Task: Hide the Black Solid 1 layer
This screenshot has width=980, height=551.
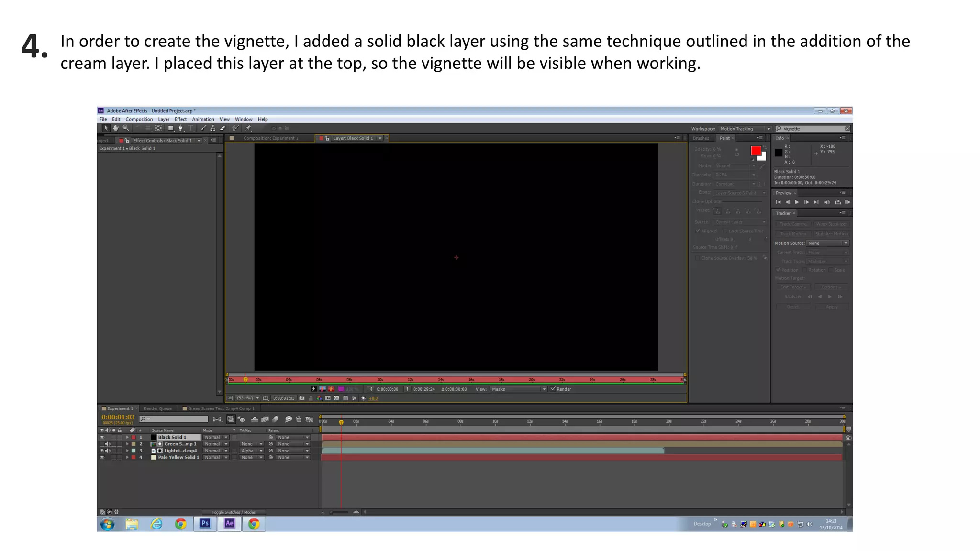Action: click(x=101, y=437)
